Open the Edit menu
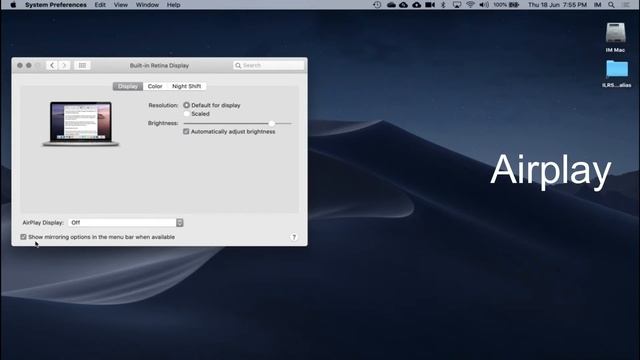The width and height of the screenshot is (640, 360). (100, 5)
